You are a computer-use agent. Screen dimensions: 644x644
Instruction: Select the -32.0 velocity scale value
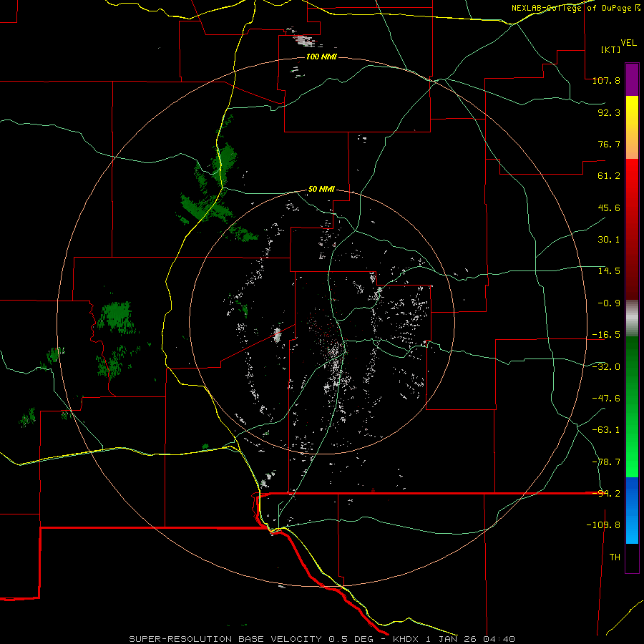[606, 367]
